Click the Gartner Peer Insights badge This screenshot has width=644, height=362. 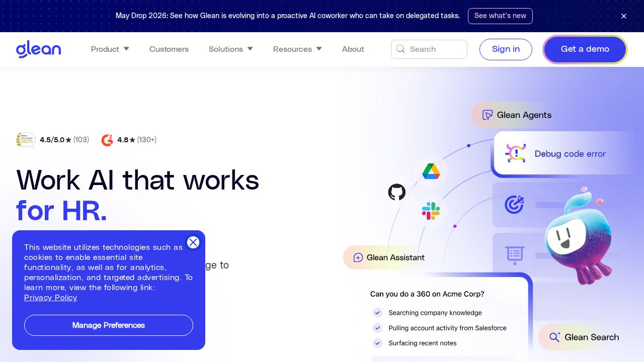tap(26, 140)
